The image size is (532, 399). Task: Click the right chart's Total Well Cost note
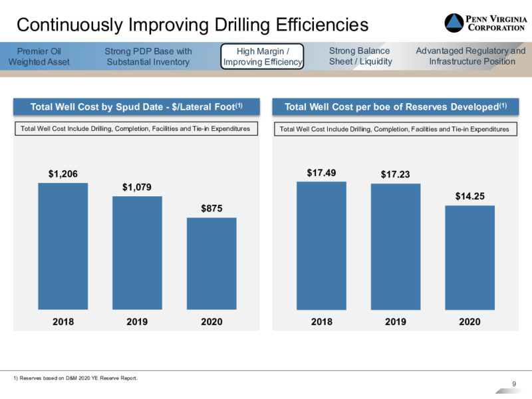tap(396, 129)
